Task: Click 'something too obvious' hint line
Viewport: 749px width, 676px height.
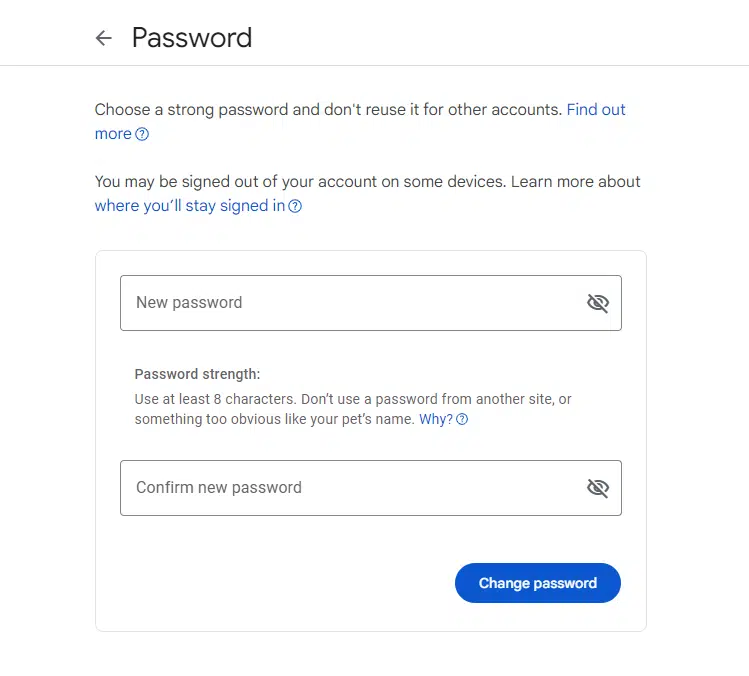Action: [x=275, y=419]
